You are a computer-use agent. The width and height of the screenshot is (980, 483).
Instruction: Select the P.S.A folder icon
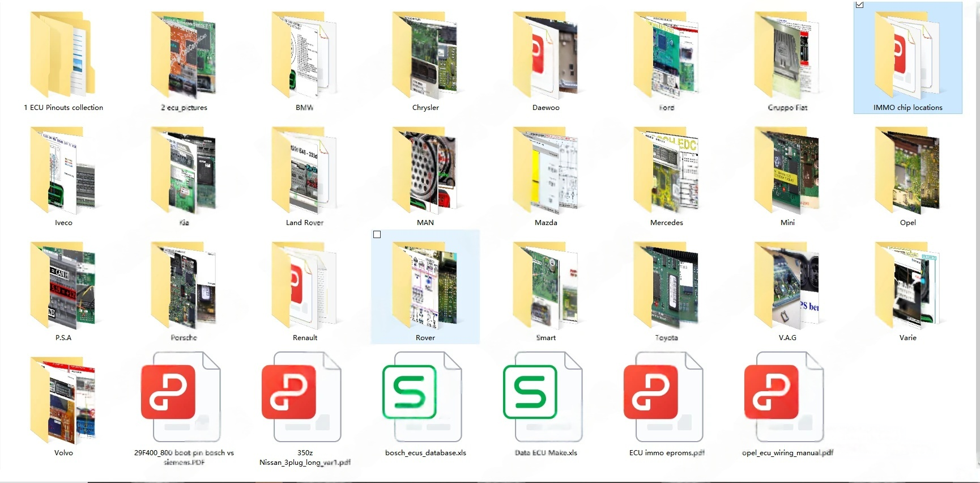[x=63, y=285]
